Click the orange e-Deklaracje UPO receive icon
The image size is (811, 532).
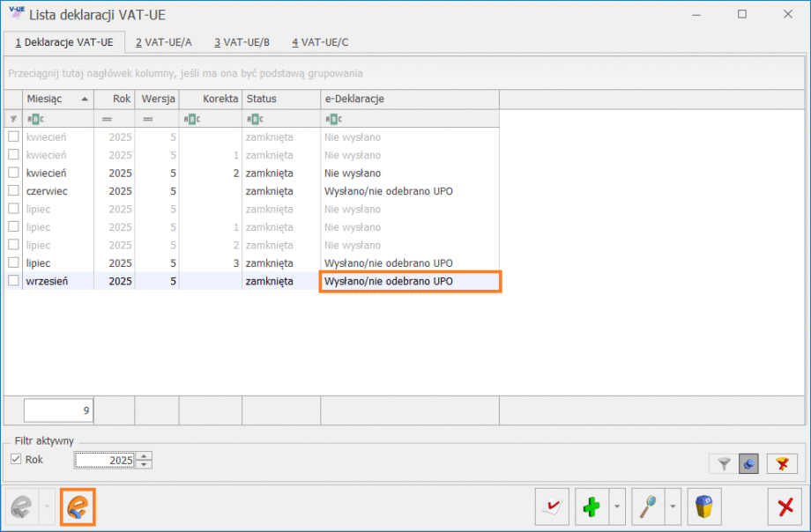[77, 507]
